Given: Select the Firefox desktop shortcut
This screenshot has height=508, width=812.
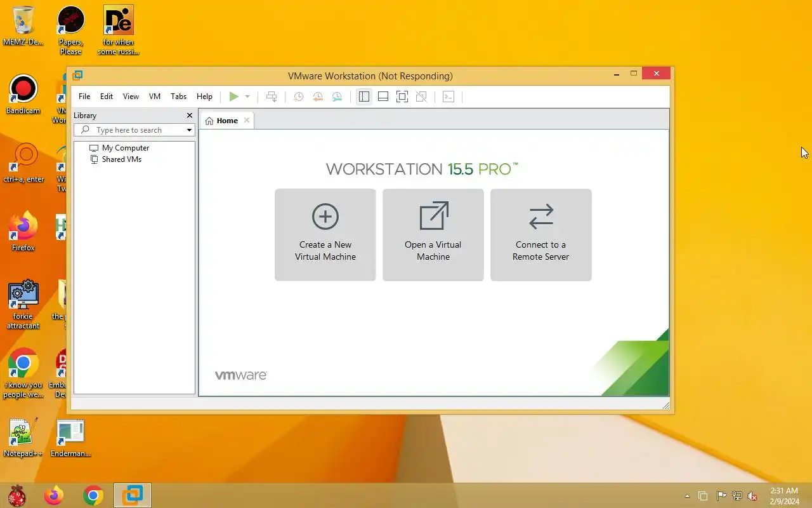Looking at the screenshot, I should (23, 232).
